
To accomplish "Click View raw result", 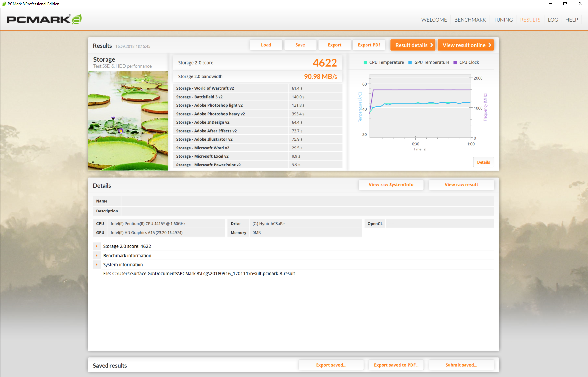I will pyautogui.click(x=461, y=185).
